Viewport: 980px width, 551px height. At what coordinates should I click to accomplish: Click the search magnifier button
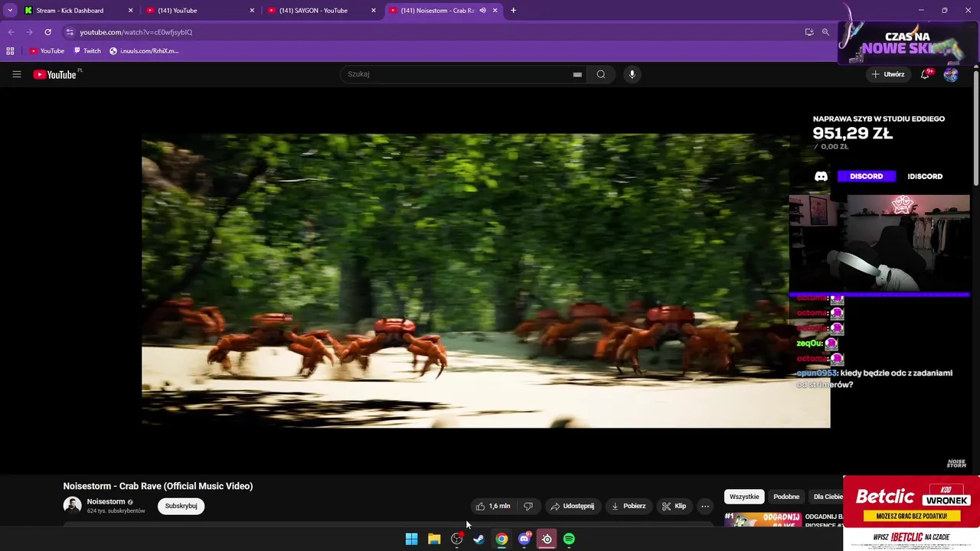pos(601,74)
